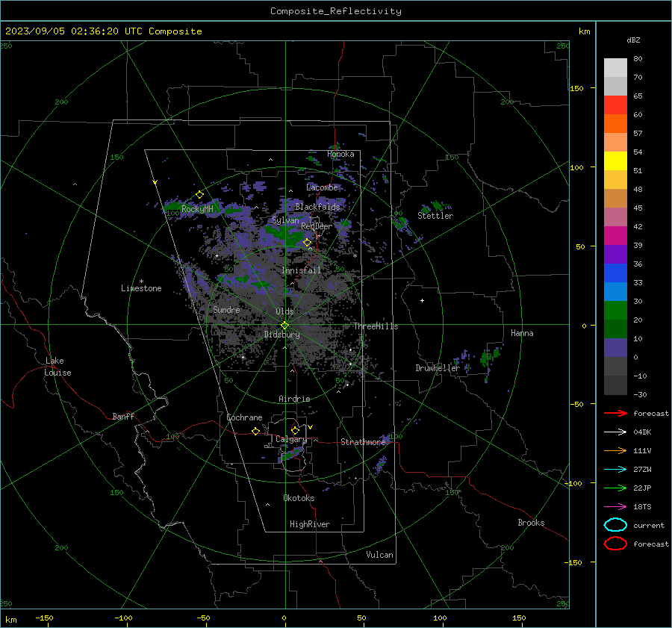Click the Hanna label
The image size is (672, 628).
click(x=522, y=333)
